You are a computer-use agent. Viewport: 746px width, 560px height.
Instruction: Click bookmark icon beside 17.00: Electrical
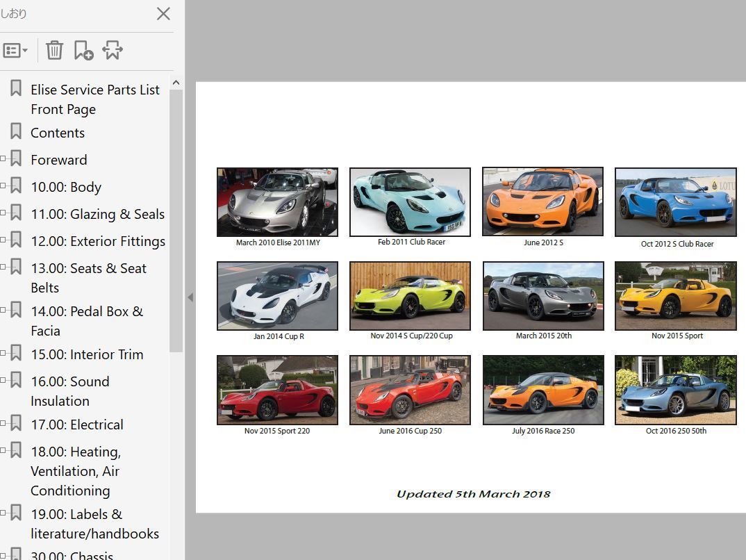(x=16, y=422)
